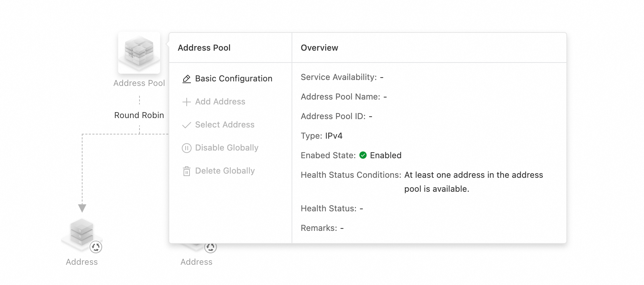Click the Address Pool cube icon
This screenshot has width=644, height=285.
point(139,52)
